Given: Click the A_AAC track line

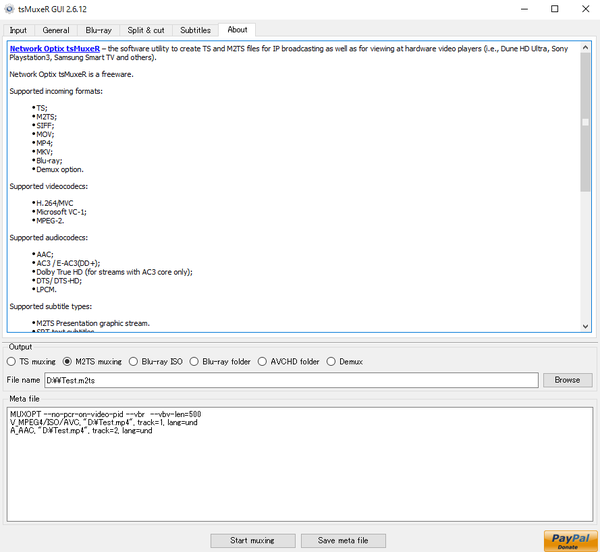Looking at the screenshot, I should coord(81,431).
